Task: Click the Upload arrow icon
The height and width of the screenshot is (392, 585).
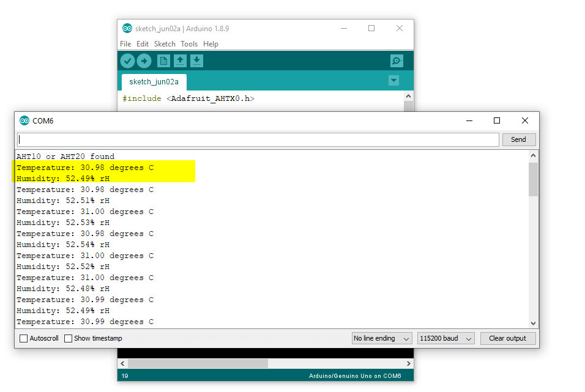Action: coord(144,61)
